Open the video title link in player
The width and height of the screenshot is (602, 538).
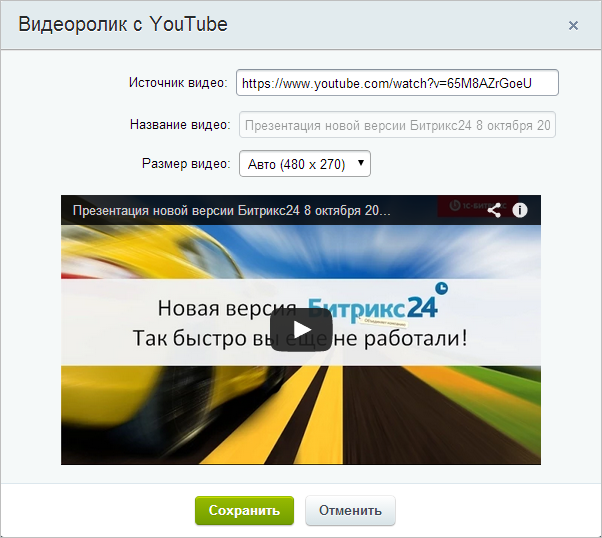[x=232, y=210]
